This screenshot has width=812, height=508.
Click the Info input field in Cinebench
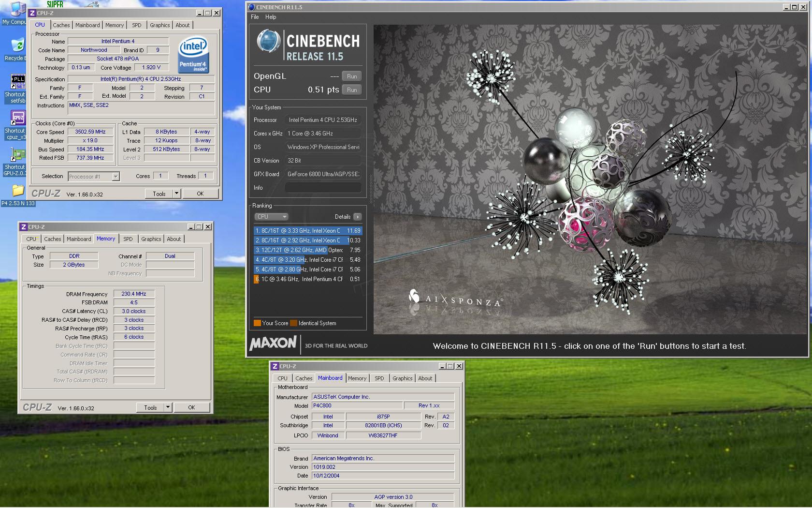pyautogui.click(x=323, y=188)
